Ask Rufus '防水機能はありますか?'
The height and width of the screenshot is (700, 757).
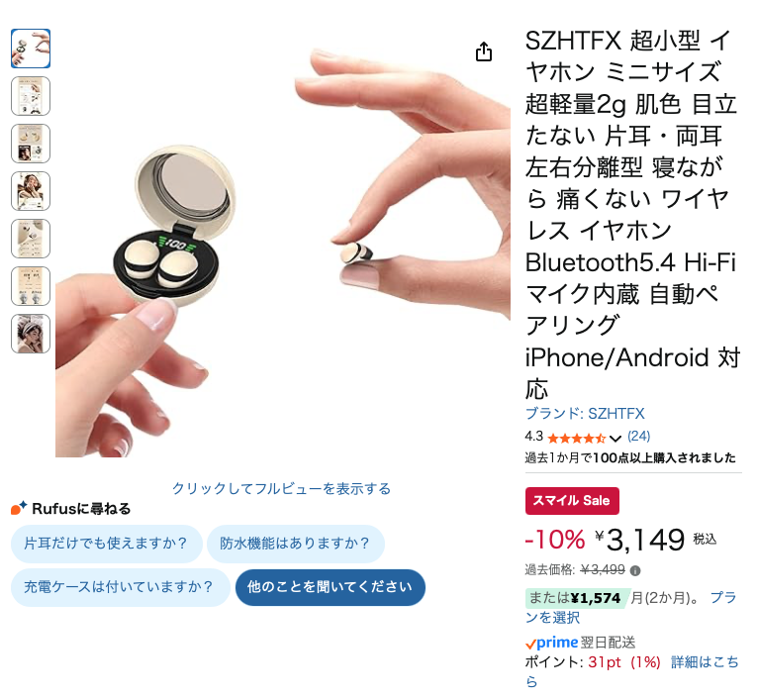tap(296, 544)
